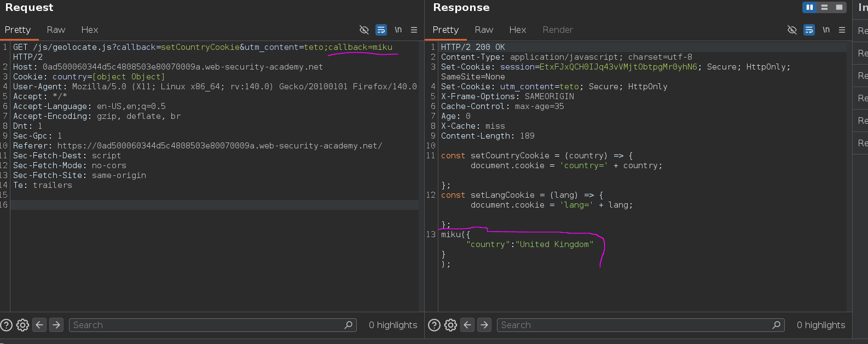The image size is (868, 344).
Task: Click 'Sec-Fetch-Site: same-origin' line
Action: click(79, 175)
